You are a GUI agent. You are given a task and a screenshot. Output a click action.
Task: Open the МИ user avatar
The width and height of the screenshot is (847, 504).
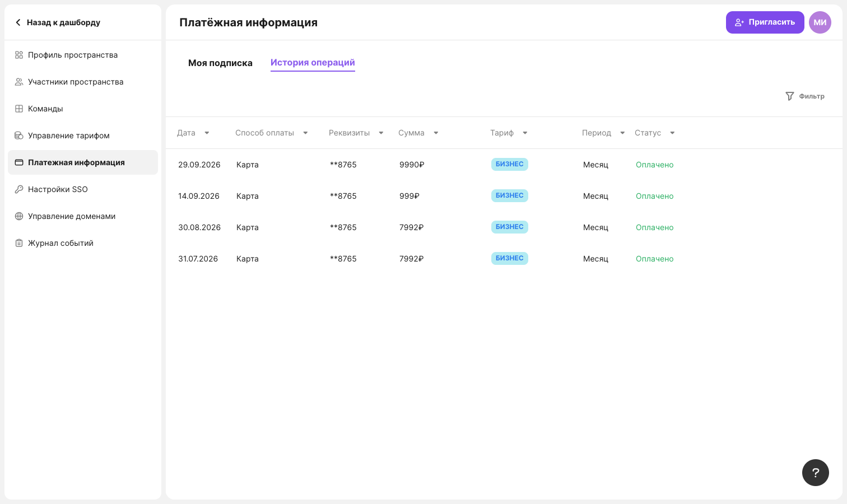(x=820, y=22)
